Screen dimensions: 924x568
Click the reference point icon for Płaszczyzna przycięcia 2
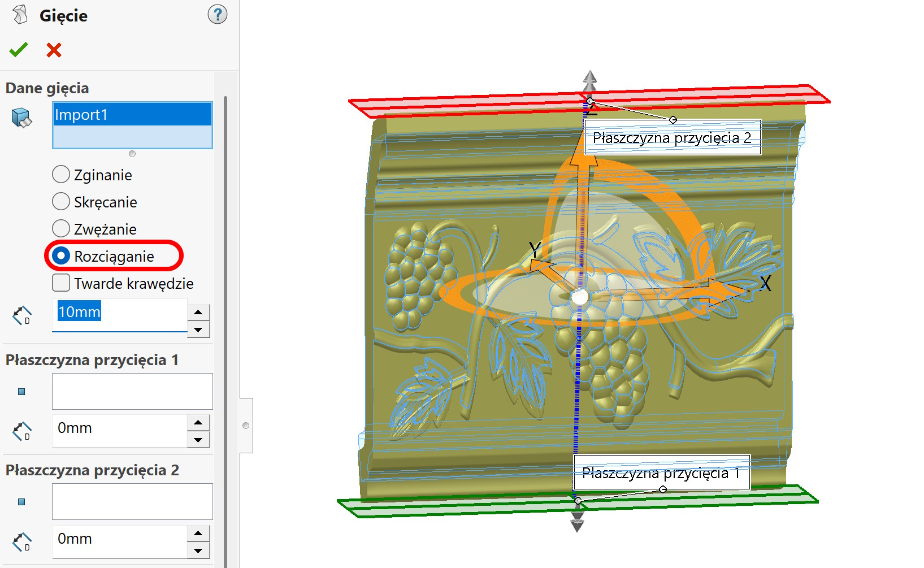[x=21, y=502]
